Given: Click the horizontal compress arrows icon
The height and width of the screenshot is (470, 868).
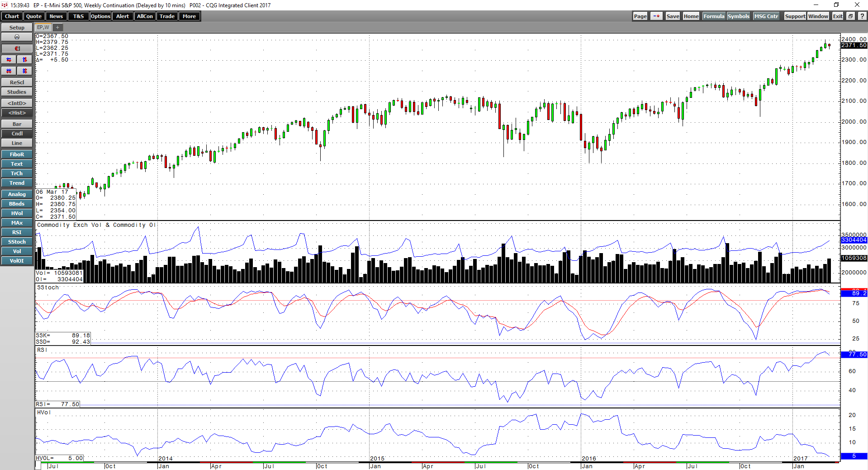Looking at the screenshot, I should coord(9,71).
